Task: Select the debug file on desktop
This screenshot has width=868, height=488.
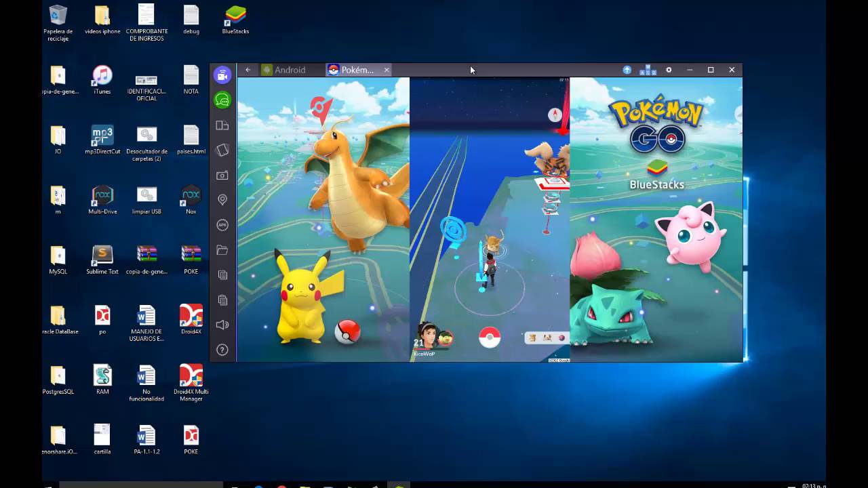Action: 191,20
